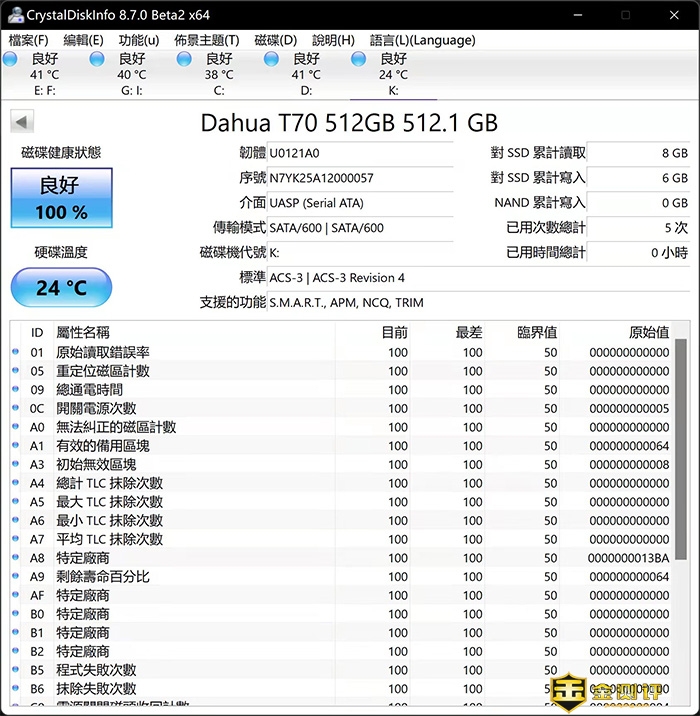The image size is (700, 716).
Task: Select the C: drive status orb
Action: point(185,59)
